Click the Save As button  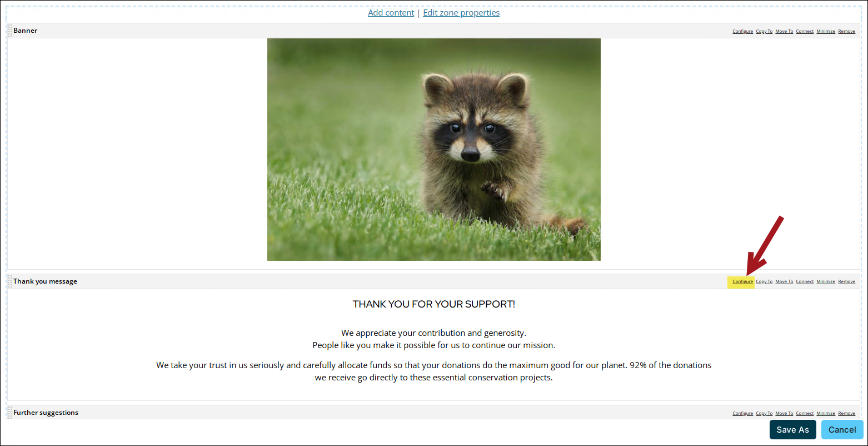pyautogui.click(x=792, y=429)
